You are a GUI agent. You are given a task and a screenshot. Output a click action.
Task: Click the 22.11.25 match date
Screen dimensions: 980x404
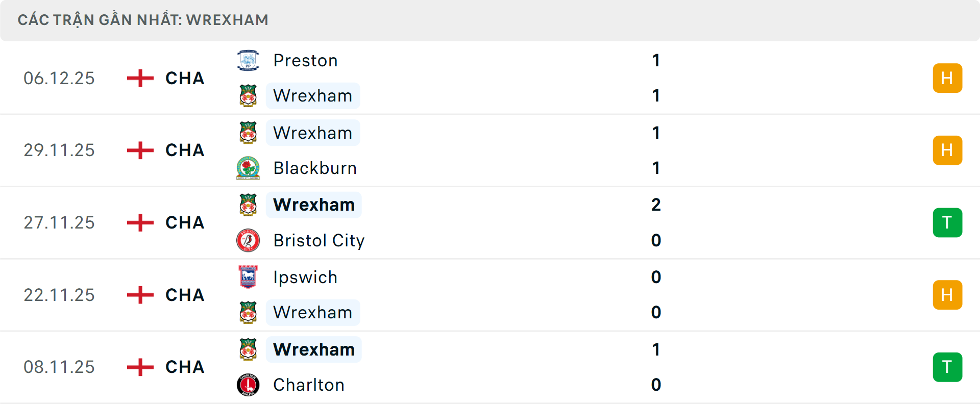(x=59, y=295)
